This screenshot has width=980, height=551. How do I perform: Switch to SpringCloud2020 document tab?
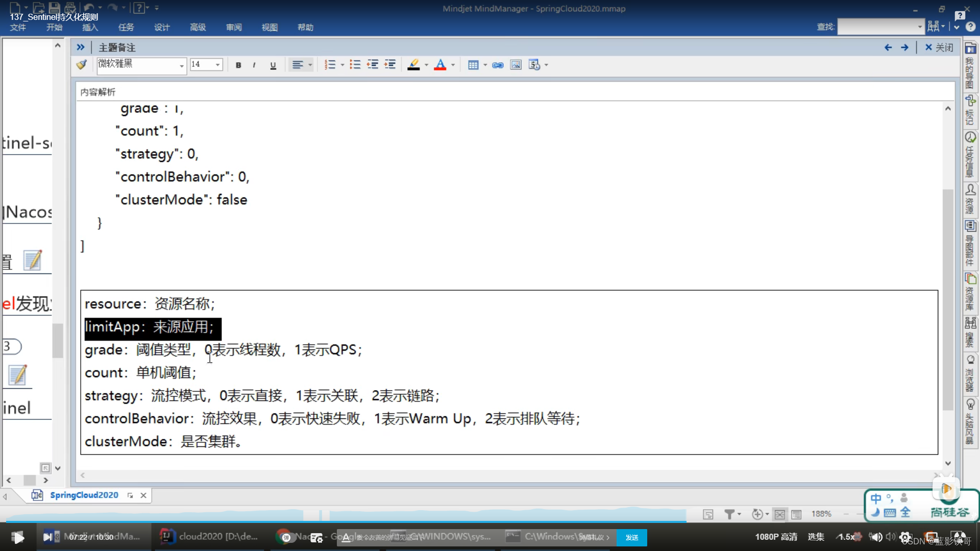[84, 495]
